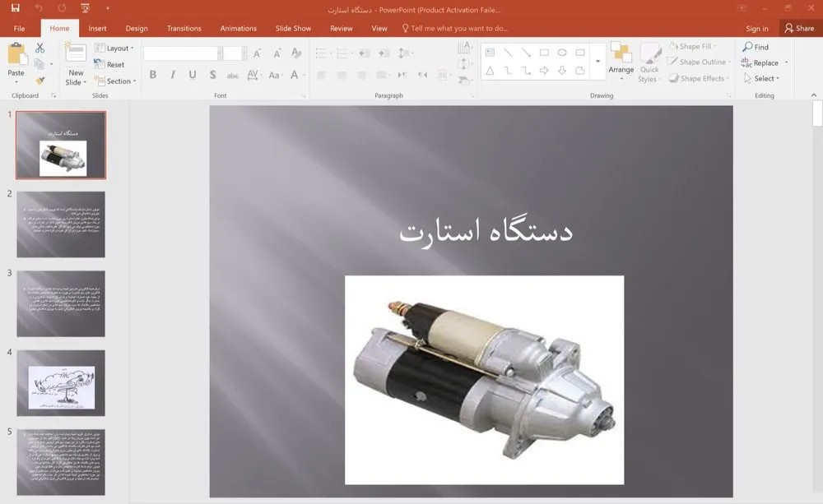Click Increase List Level icon
This screenshot has width=823, height=504.
tap(384, 53)
